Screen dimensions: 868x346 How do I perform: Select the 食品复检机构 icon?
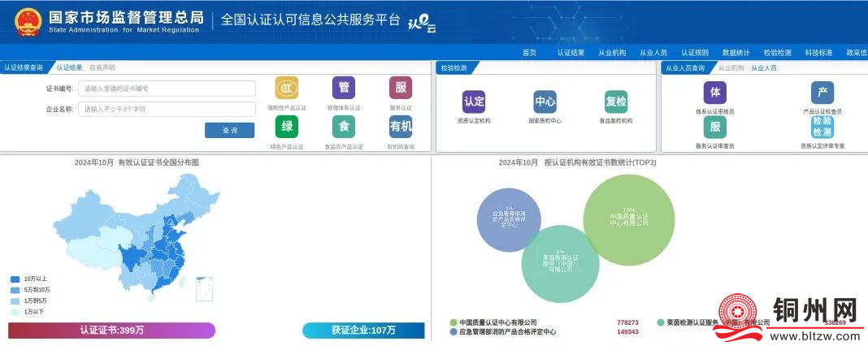[x=616, y=102]
